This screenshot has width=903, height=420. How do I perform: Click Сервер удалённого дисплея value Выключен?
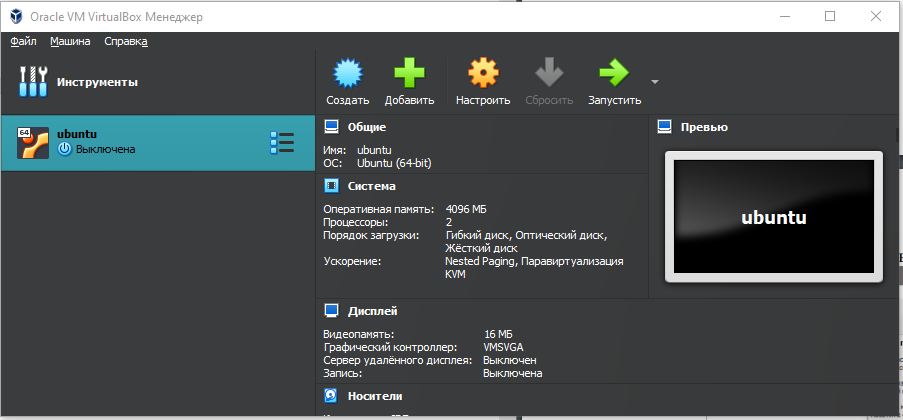(x=510, y=360)
